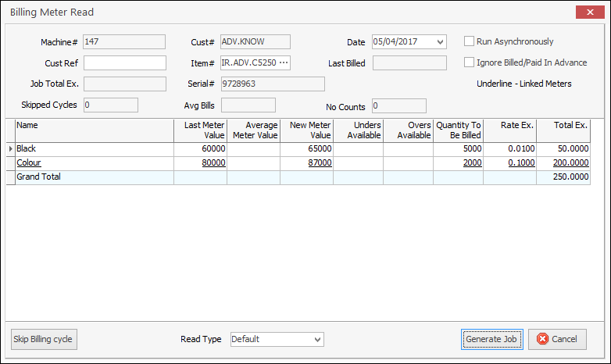
Task: Select the Serial# field
Action: (272, 84)
